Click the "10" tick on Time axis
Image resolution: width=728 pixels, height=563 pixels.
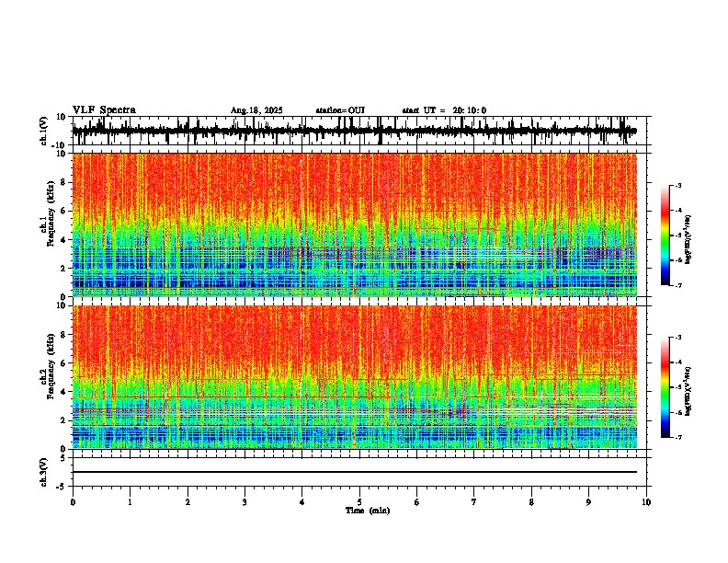[646, 502]
